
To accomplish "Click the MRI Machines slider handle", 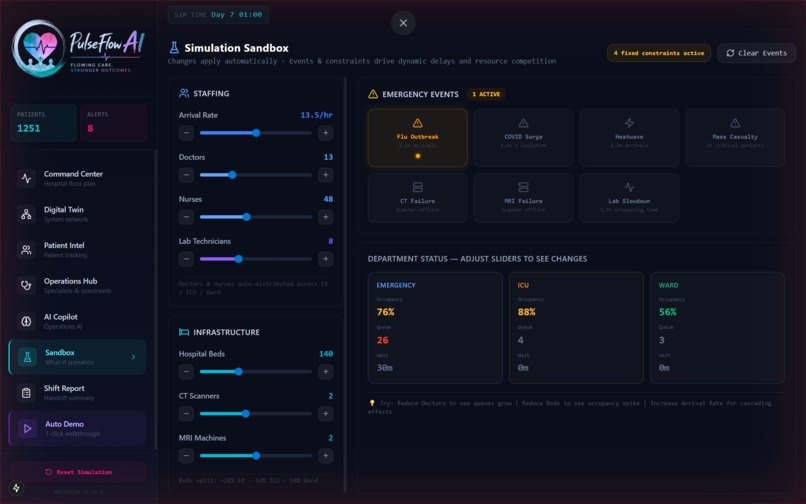I will 256,456.
